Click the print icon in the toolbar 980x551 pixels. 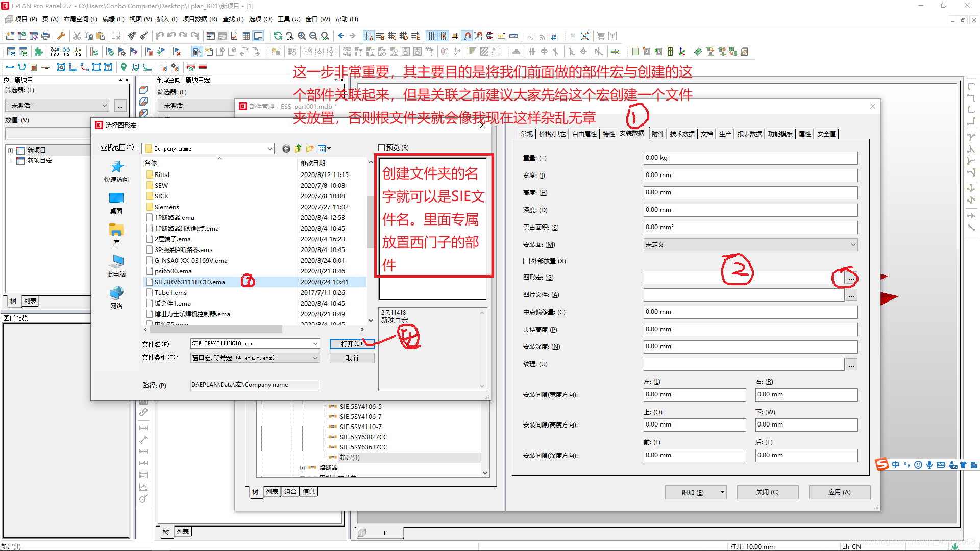point(45,36)
